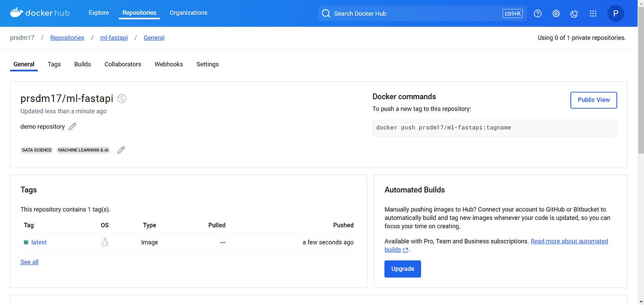Click the ml-fastapi breadcrumb link
Image resolution: width=644 pixels, height=305 pixels.
pyautogui.click(x=114, y=38)
